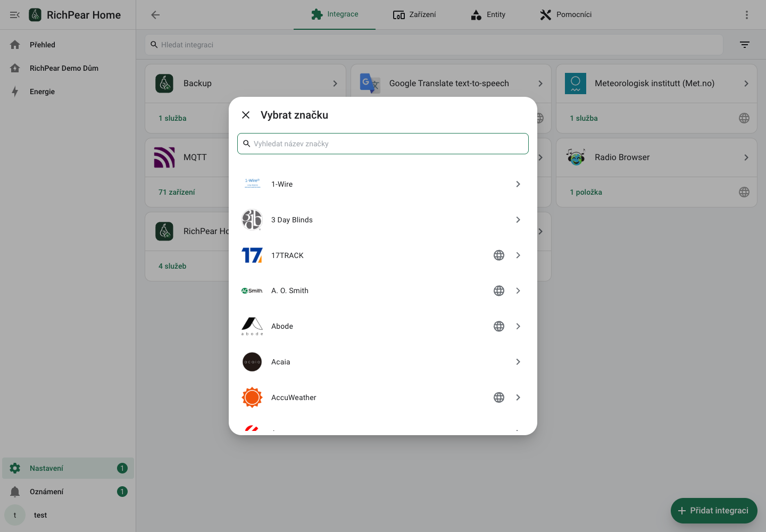
Task: Select Acaia brand name
Action: point(281,362)
